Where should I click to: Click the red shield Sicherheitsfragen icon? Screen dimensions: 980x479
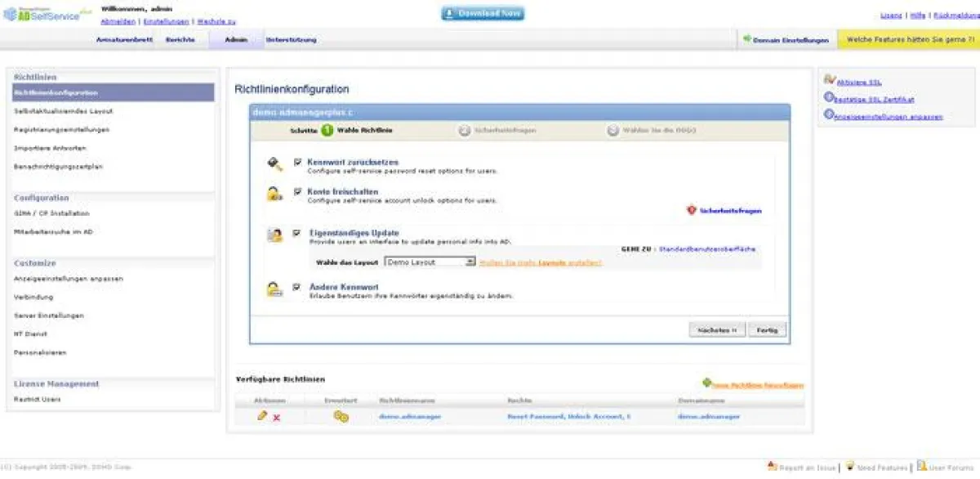691,210
